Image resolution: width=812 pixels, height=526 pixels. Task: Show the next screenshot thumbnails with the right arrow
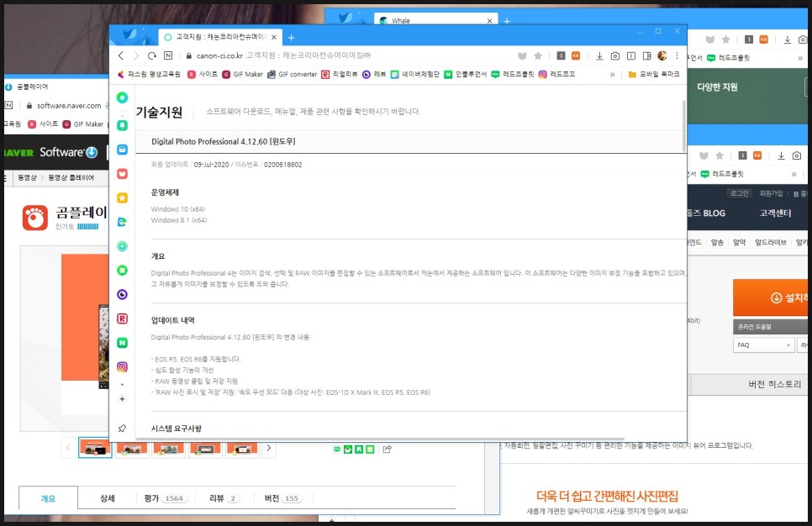pyautogui.click(x=269, y=448)
